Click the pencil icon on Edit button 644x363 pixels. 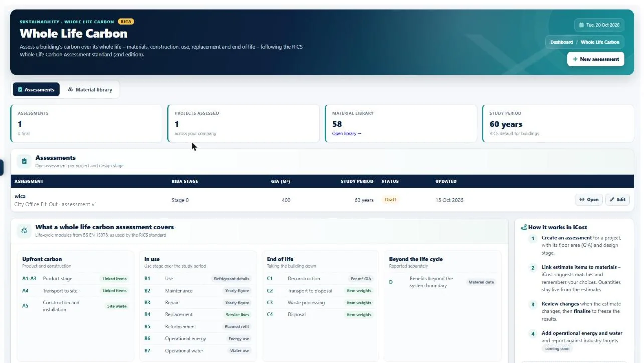[x=612, y=200]
